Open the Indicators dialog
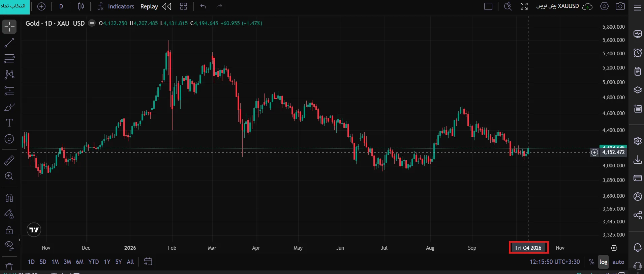644x274 pixels. point(116,6)
